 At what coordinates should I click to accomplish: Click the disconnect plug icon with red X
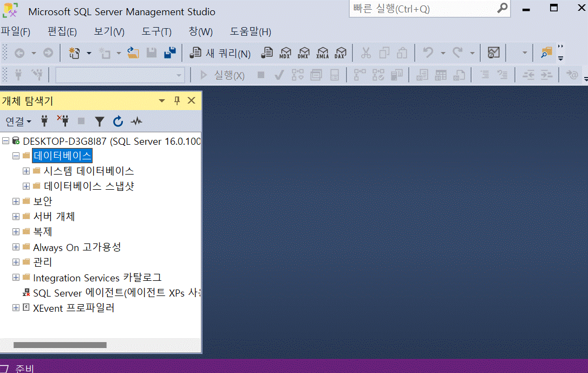point(63,121)
